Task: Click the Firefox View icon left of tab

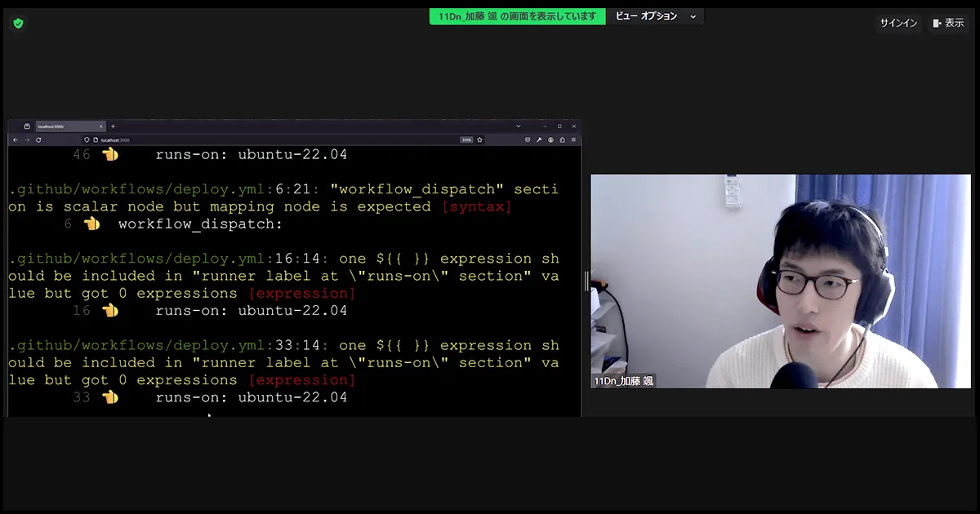Action: (26, 126)
